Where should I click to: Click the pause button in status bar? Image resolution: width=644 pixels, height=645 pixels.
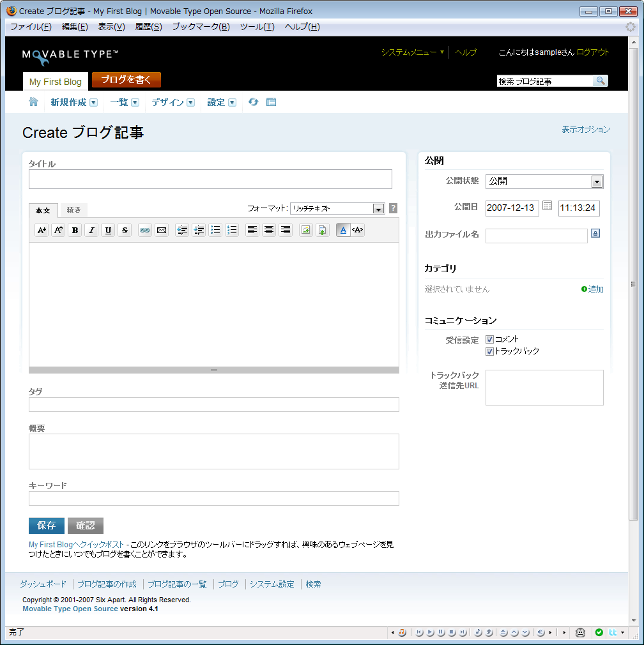coord(441,633)
